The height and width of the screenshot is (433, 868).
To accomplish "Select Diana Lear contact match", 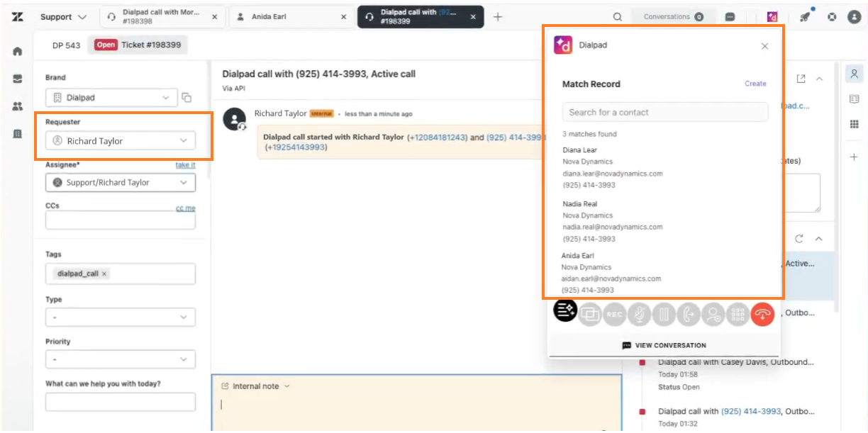I will (x=613, y=167).
